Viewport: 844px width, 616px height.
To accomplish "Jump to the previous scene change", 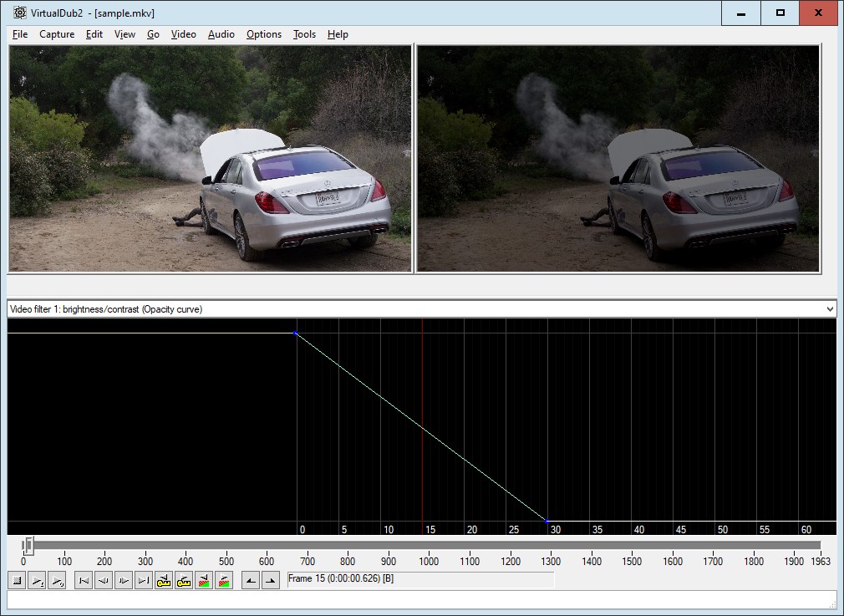I will point(204,581).
